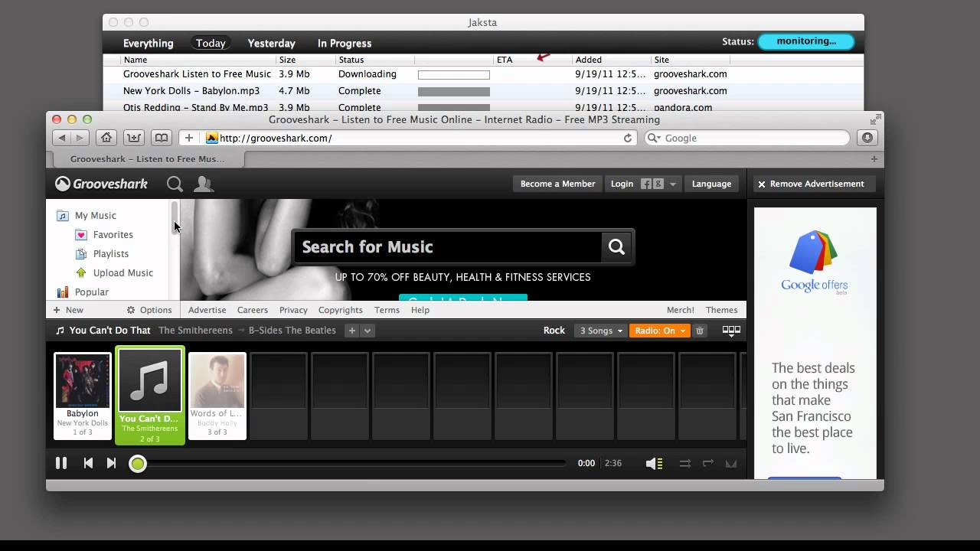This screenshot has width=980, height=551.
Task: Reload page with refresh icon
Action: point(628,138)
